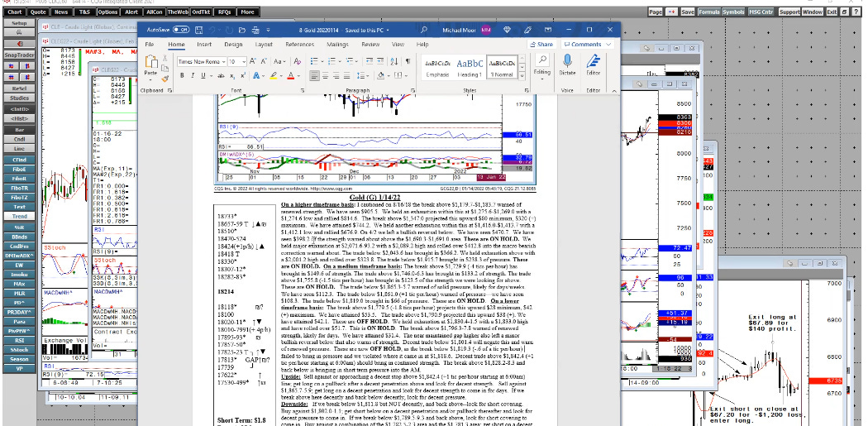Align text left in Paragraph group

(314, 76)
